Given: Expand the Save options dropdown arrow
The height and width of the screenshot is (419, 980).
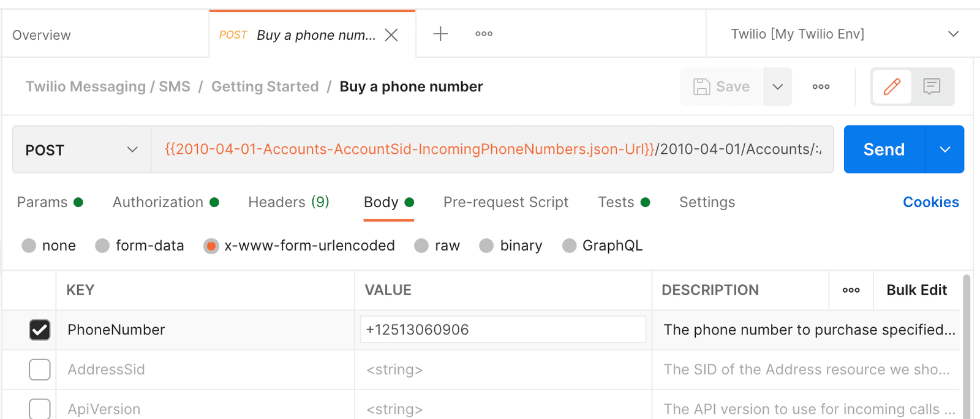Looking at the screenshot, I should 777,86.
